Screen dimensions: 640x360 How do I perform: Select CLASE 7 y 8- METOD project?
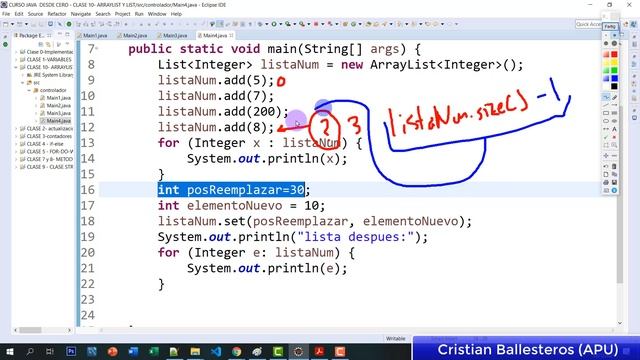coord(47,159)
